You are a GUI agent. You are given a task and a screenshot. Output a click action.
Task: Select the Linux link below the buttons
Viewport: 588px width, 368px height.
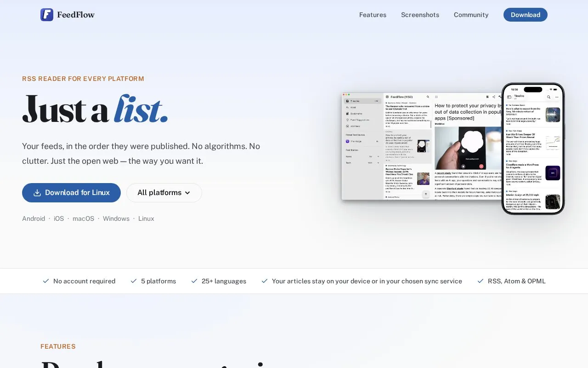(x=146, y=218)
